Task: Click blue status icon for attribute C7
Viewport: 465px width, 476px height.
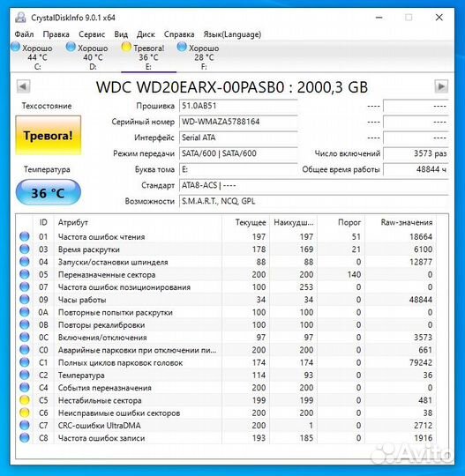Action: click(25, 426)
